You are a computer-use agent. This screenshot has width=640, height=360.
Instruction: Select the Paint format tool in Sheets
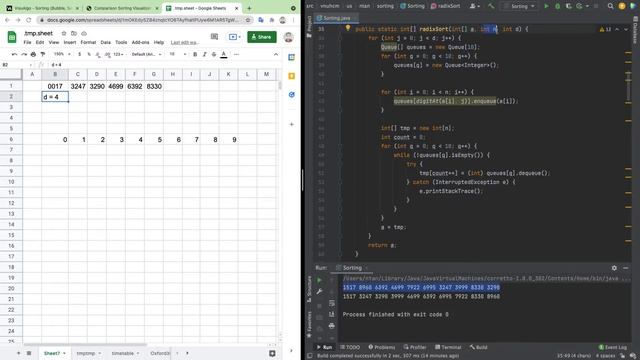pyautogui.click(x=42, y=54)
